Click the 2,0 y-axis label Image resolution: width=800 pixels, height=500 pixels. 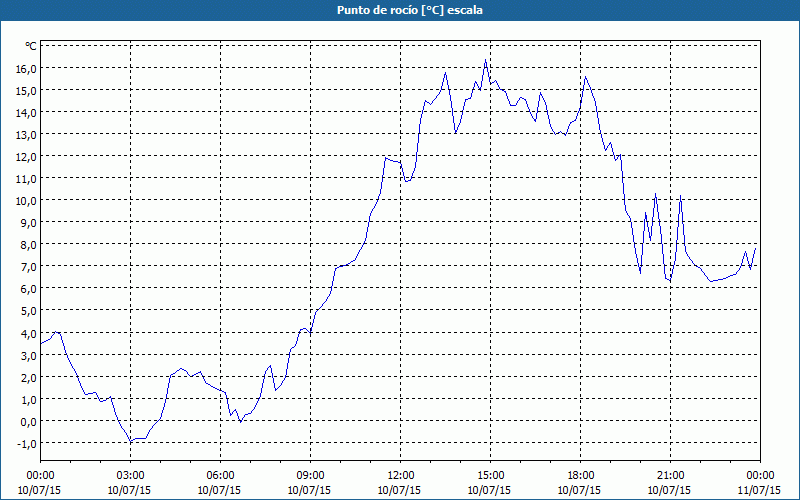(x=29, y=377)
